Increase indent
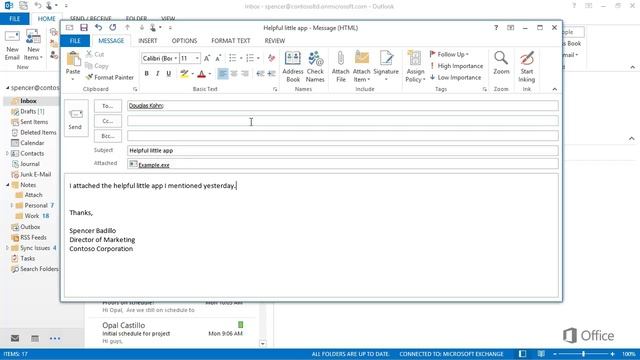The image size is (640, 360). tap(271, 73)
